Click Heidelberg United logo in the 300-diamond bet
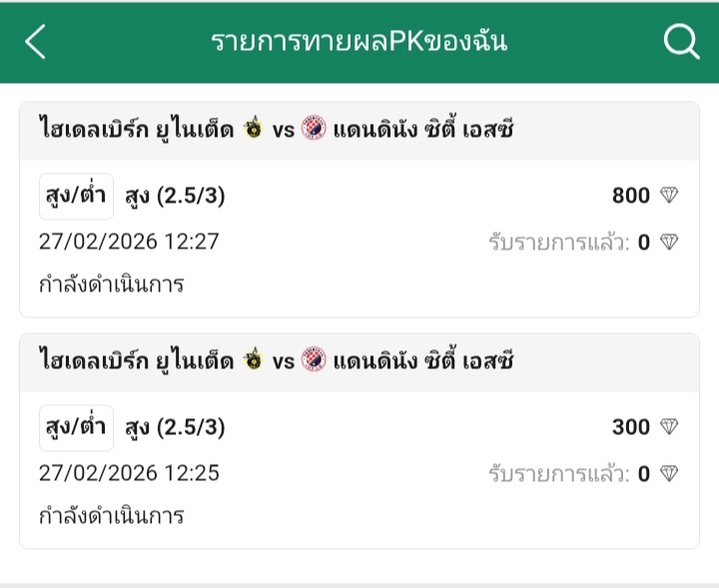 point(253,360)
